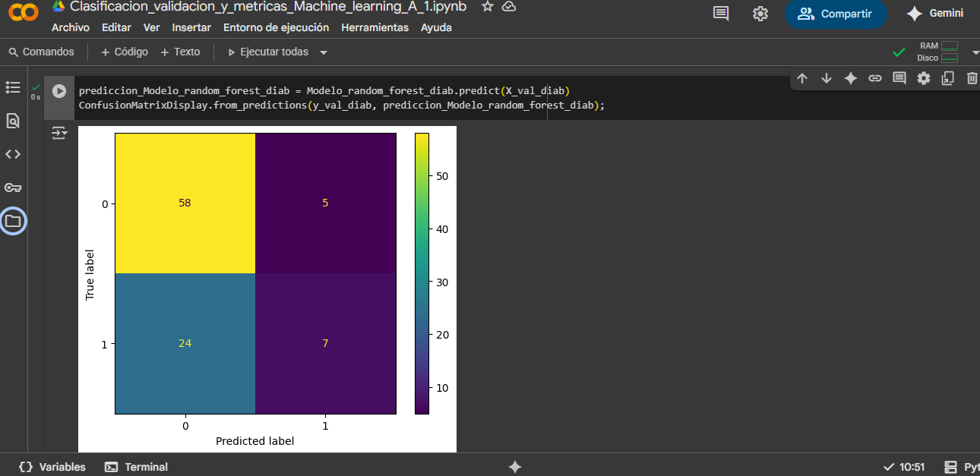Click the Python runtime type indicator

click(962, 467)
